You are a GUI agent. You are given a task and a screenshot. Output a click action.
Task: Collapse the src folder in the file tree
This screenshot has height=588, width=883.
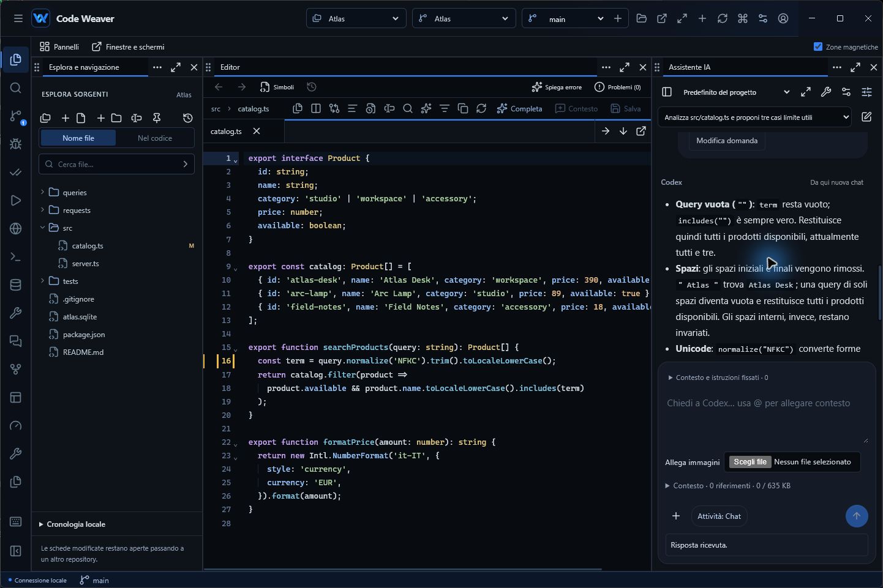[x=42, y=228]
